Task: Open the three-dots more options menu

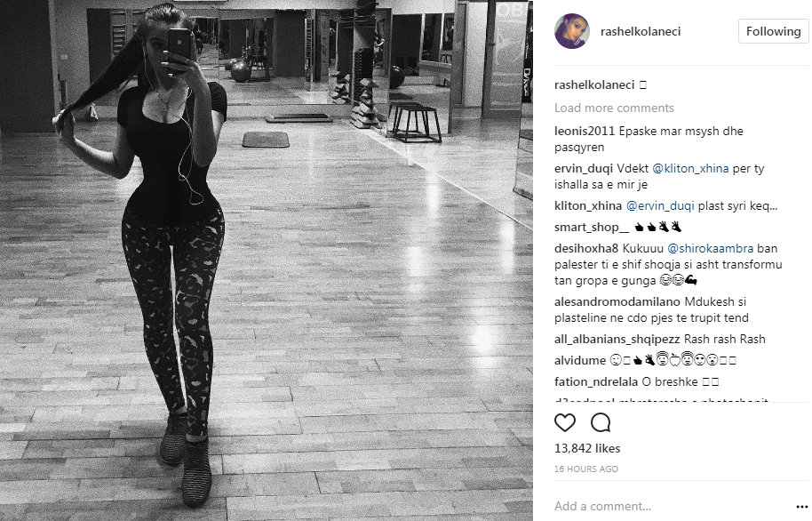Action: pos(801,507)
